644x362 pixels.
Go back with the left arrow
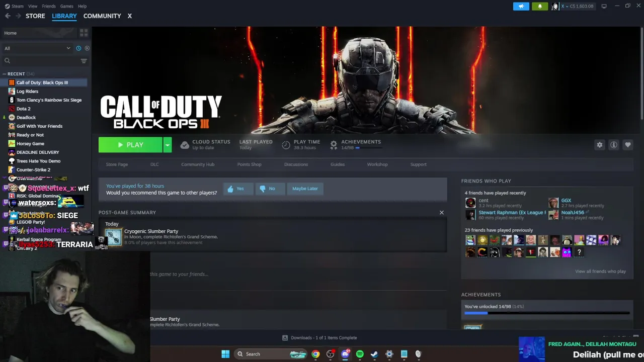click(x=8, y=16)
